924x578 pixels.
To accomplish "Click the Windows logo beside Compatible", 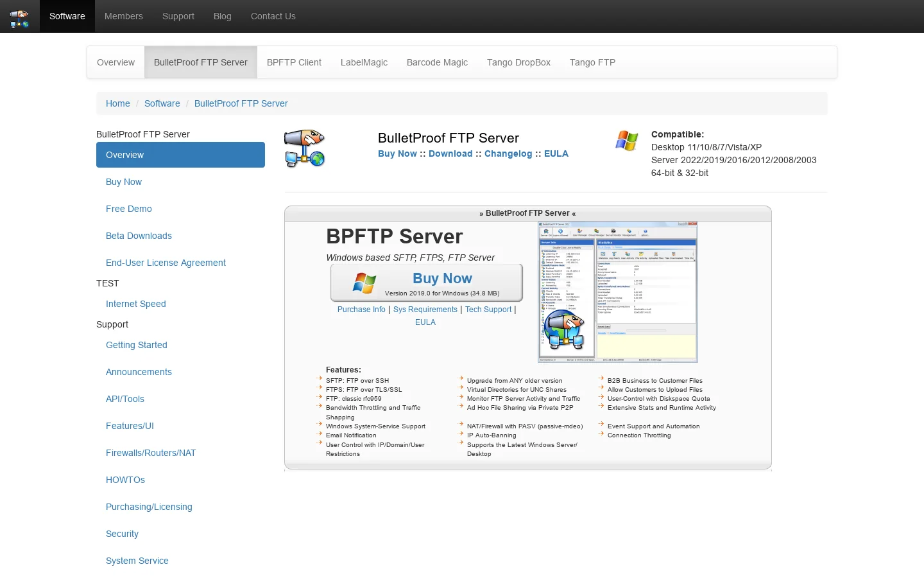I will coord(626,141).
